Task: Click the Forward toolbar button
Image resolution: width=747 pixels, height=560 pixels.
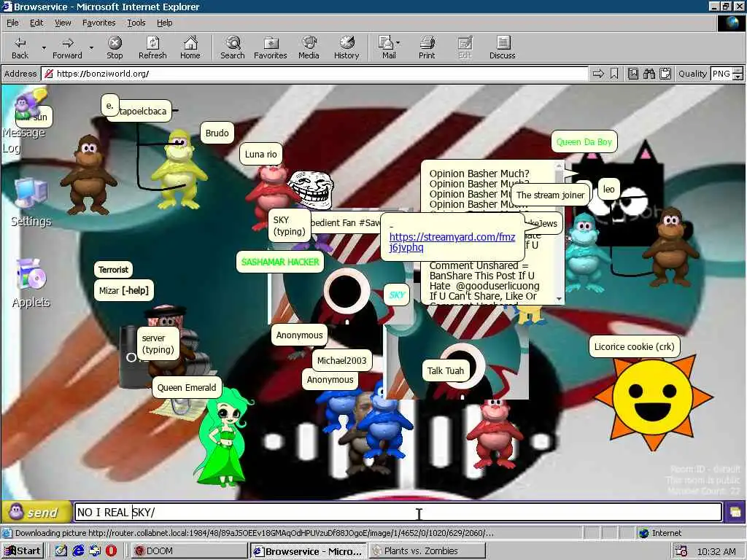Action: pyautogui.click(x=67, y=47)
